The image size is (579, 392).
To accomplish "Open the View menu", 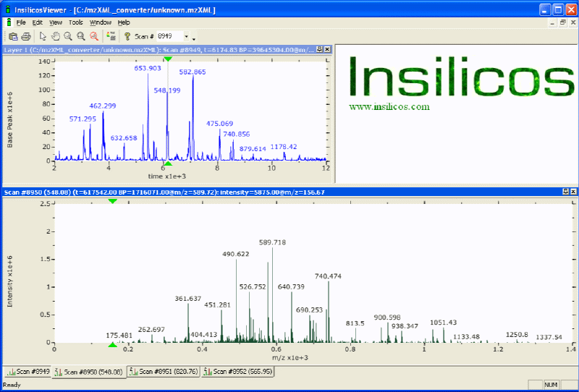I will click(56, 22).
